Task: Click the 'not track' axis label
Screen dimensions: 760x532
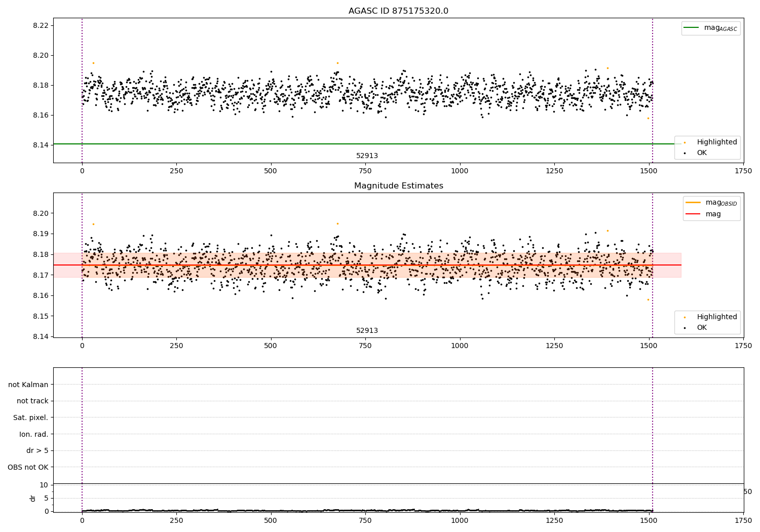Action: [x=32, y=401]
